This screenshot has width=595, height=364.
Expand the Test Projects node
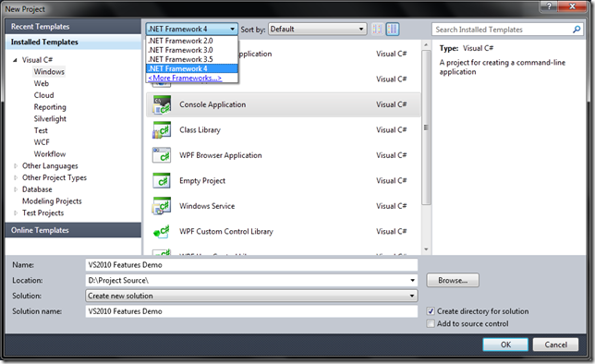15,212
